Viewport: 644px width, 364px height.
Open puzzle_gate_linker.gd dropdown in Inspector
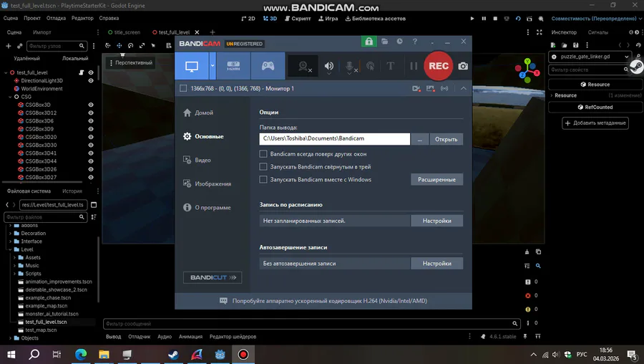click(x=626, y=57)
